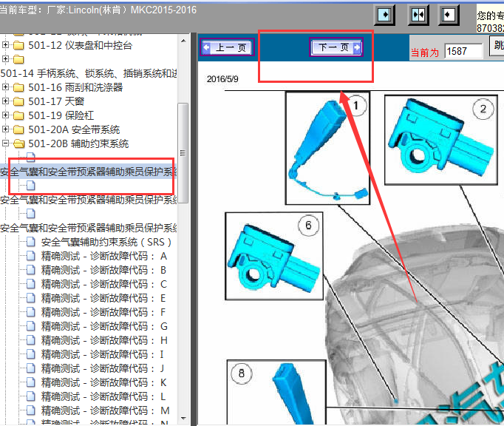Click tree scrollbar up arrow
This screenshot has height=426, width=504.
pos(183,41)
